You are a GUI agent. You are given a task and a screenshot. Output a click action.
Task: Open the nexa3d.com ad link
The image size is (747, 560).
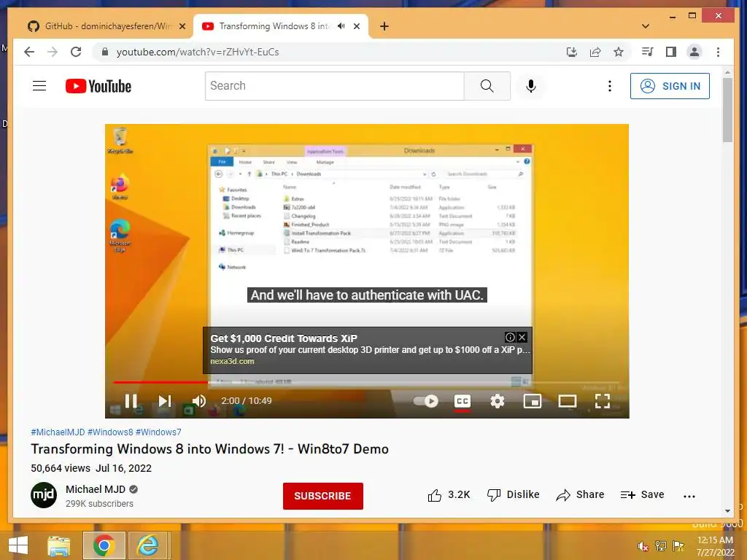pos(232,361)
